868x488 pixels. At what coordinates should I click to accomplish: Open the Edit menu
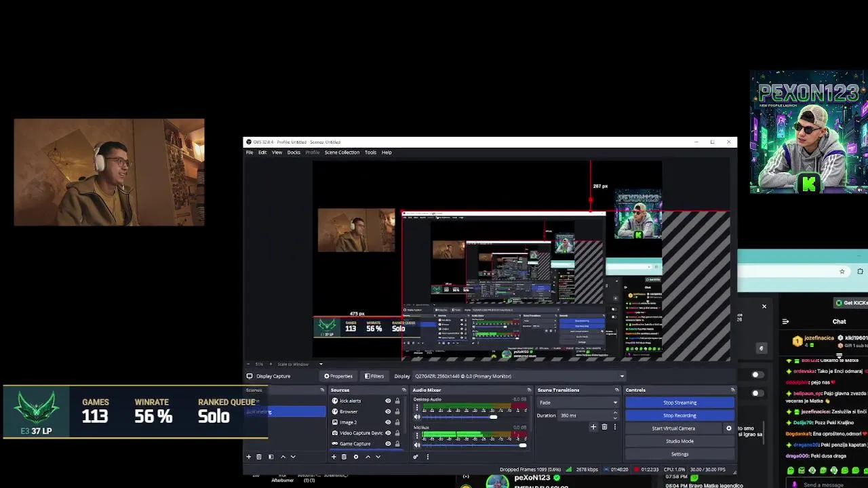tap(262, 152)
